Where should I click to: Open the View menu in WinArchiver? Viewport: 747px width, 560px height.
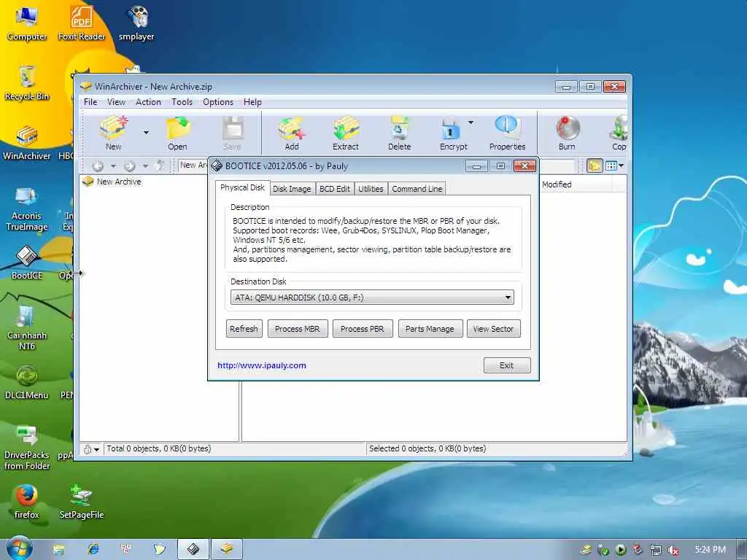tap(116, 102)
